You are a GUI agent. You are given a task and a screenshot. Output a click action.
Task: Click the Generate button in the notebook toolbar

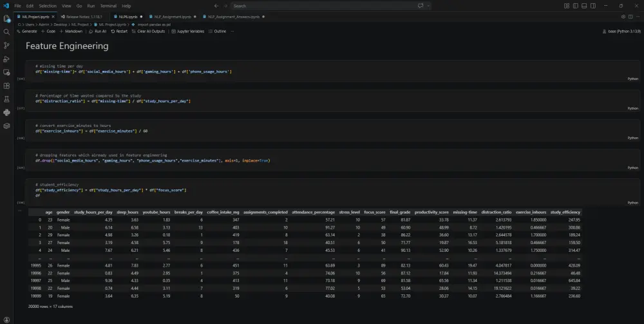26,31
